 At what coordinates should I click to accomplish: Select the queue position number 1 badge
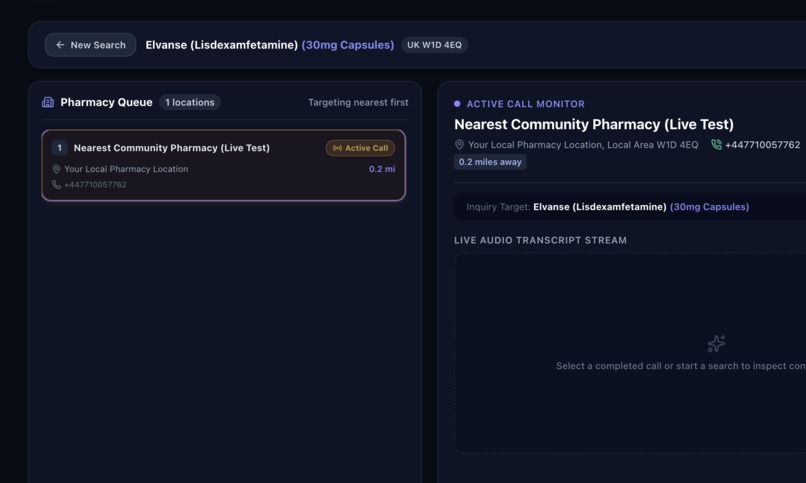point(60,148)
